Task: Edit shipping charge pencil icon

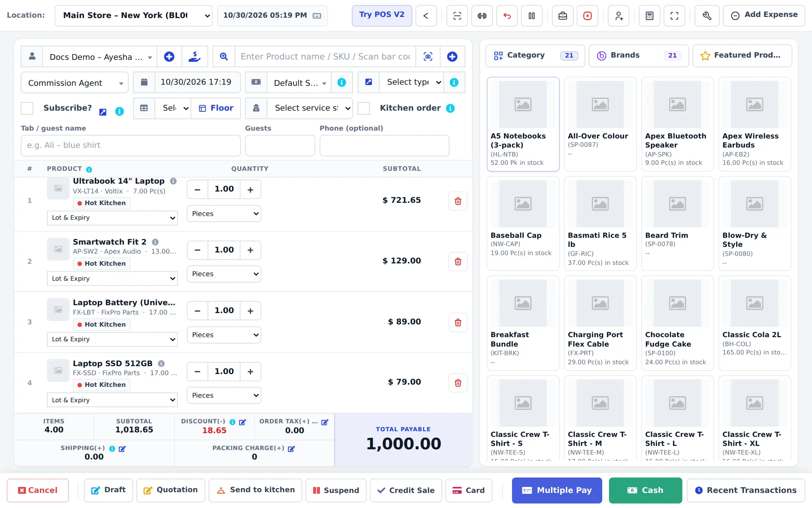Action: [122, 449]
